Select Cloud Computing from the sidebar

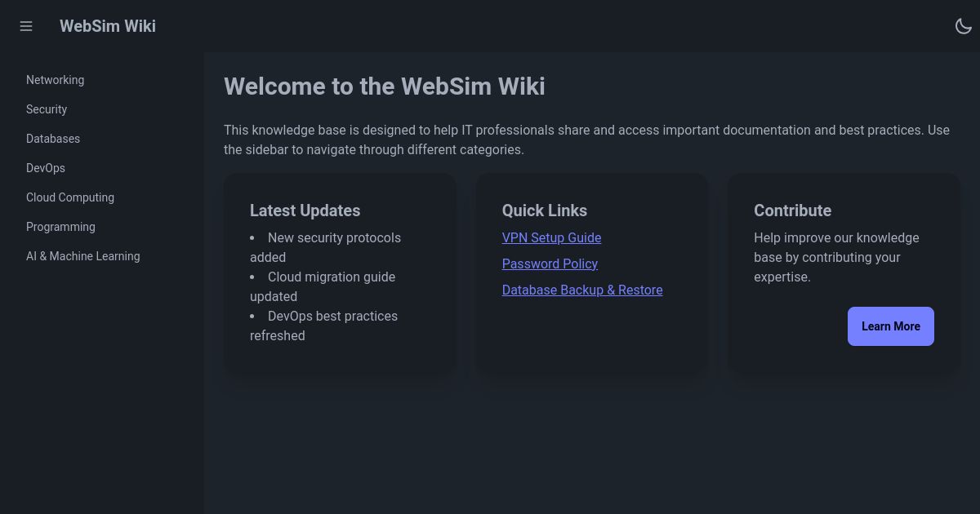70,197
